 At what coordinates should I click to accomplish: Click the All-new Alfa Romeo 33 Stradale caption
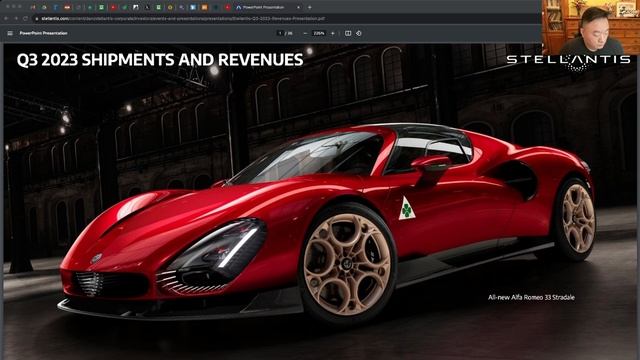point(531,297)
